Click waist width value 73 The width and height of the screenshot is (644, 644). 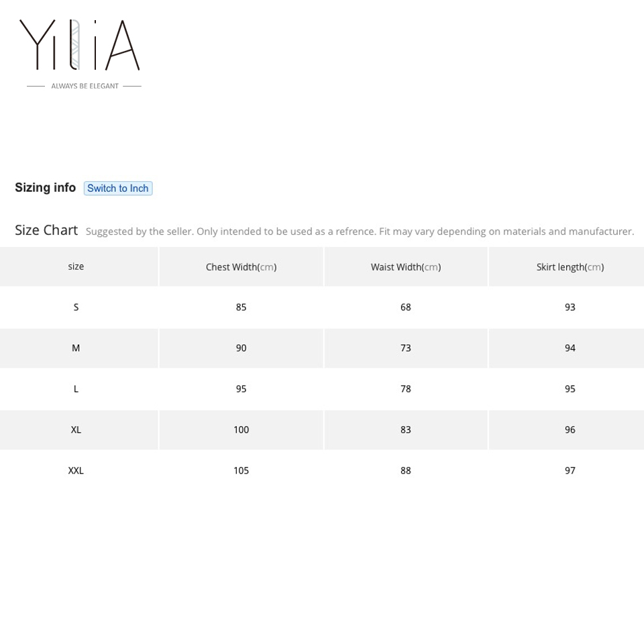click(405, 348)
